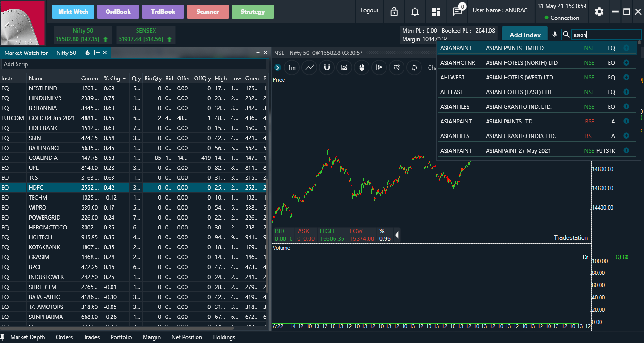Open the % Chg column sort arrow
The image size is (644, 343).
[124, 79]
